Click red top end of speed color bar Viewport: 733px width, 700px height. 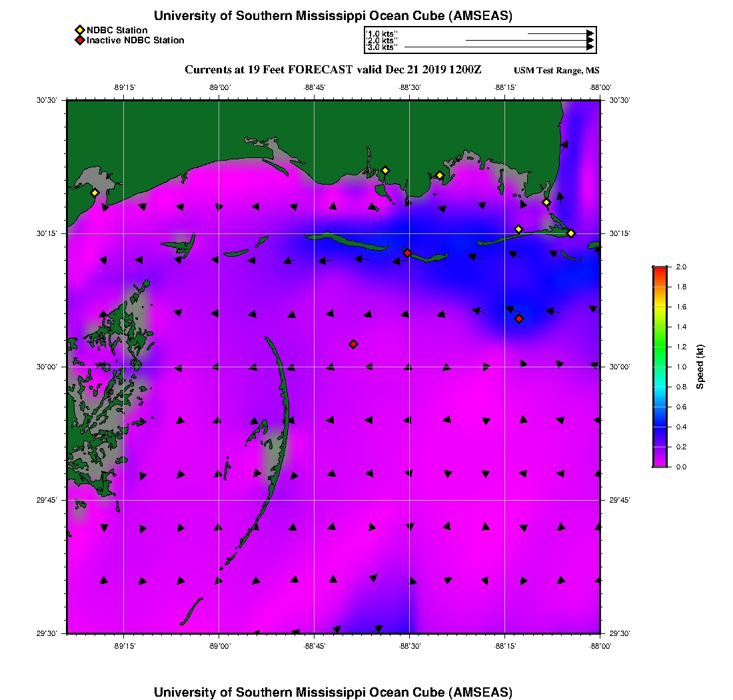click(x=659, y=269)
